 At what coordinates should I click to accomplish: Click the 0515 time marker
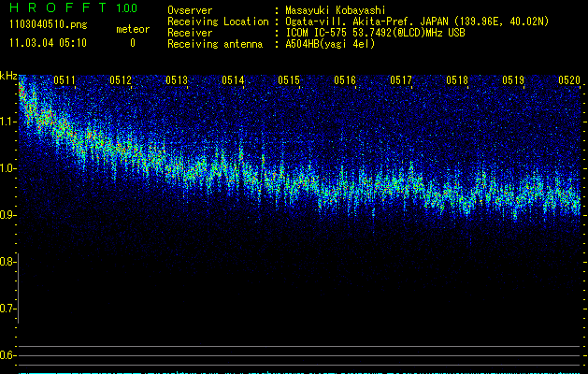pos(289,80)
